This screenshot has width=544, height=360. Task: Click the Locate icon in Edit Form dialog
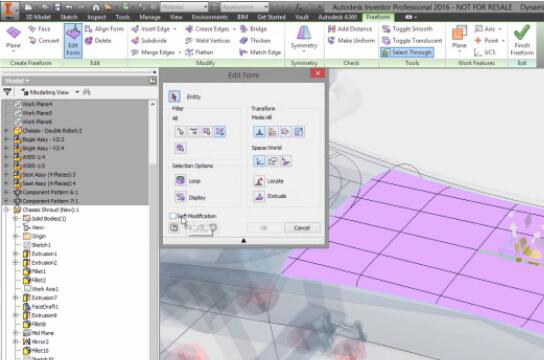259,181
